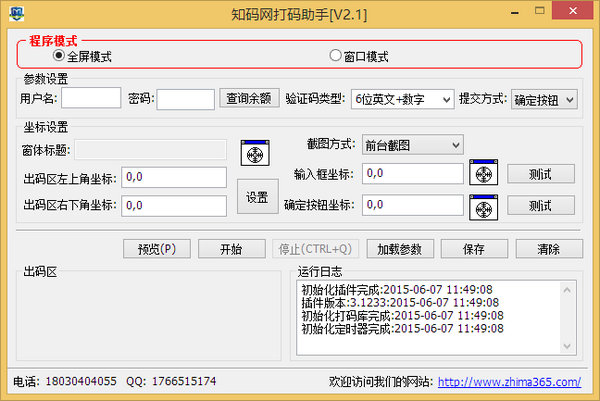Click 测试 button for 确定按钮坐标
The image size is (600, 401).
coord(541,205)
